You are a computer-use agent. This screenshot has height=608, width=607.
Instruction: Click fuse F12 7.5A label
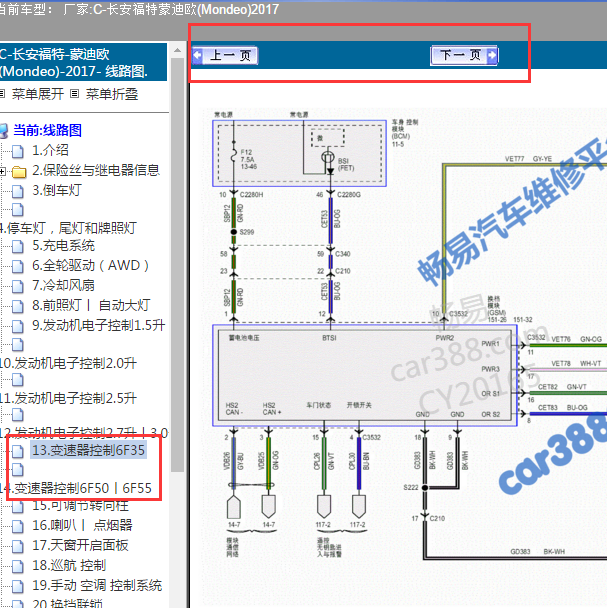[x=248, y=159]
